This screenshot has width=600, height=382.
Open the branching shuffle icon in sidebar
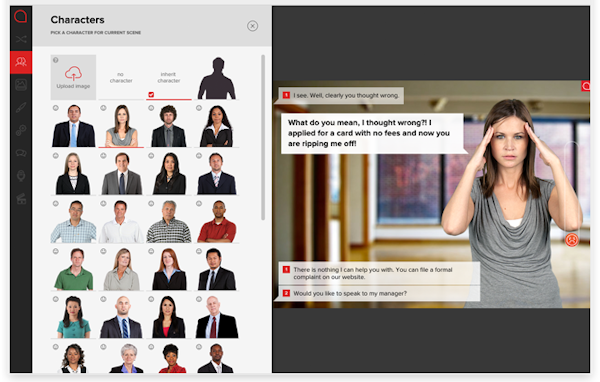[x=21, y=39]
